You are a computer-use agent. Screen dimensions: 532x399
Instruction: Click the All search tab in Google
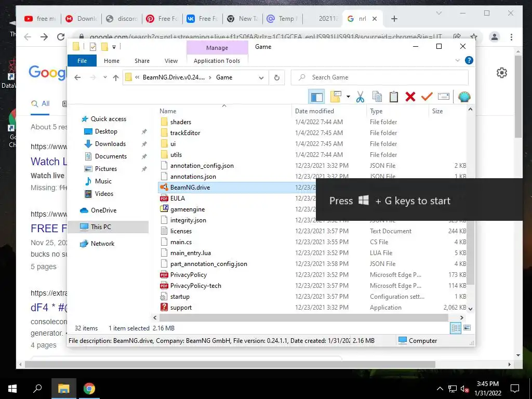(x=40, y=104)
